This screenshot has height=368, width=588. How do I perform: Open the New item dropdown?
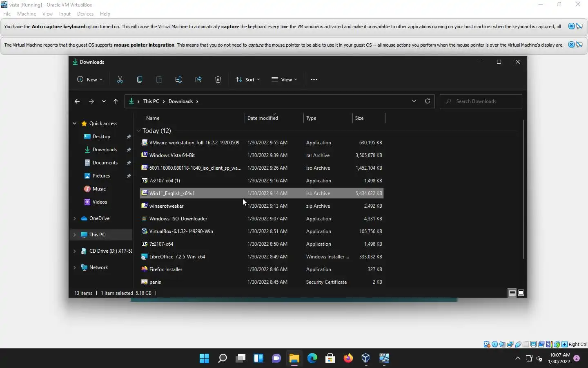90,80
